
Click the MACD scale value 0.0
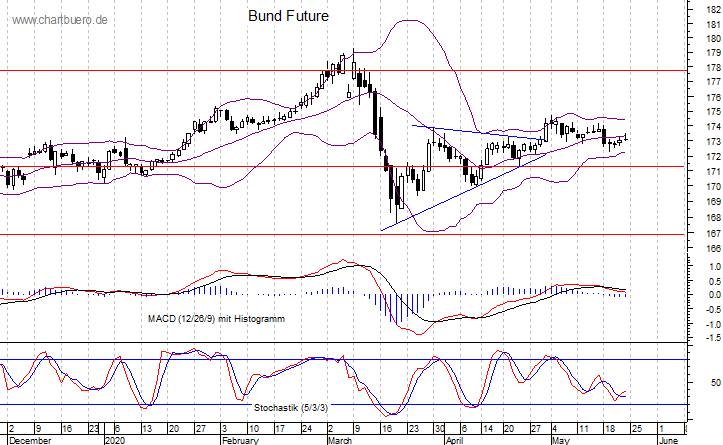pos(715,295)
